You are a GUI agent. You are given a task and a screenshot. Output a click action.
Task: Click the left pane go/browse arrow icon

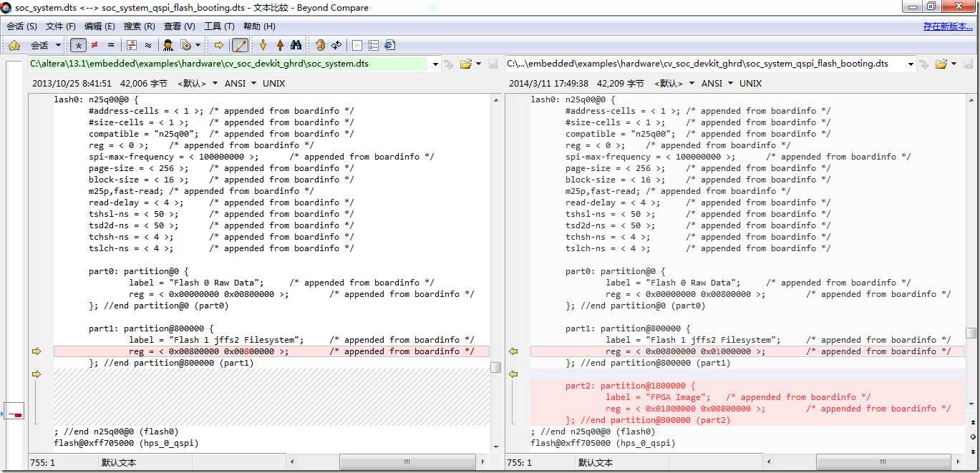click(449, 64)
